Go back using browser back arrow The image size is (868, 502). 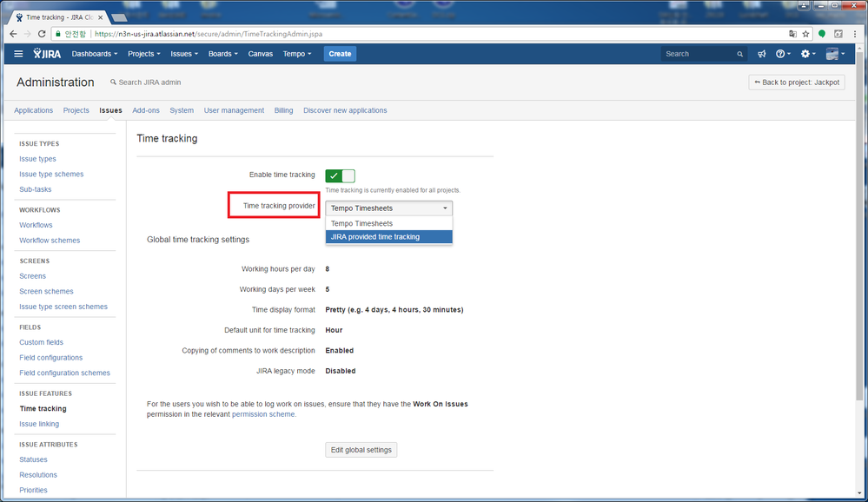[13, 34]
